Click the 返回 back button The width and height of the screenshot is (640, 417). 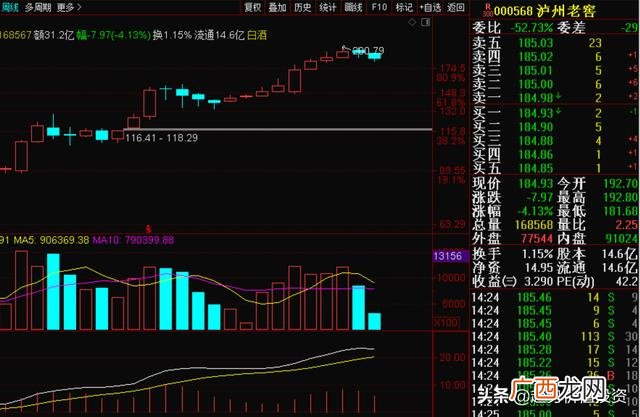tap(456, 7)
